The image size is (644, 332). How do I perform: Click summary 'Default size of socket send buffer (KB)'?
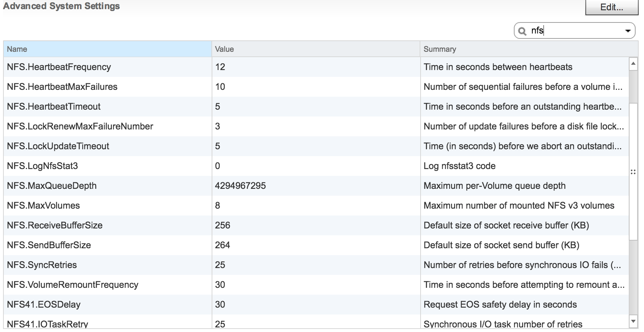501,245
